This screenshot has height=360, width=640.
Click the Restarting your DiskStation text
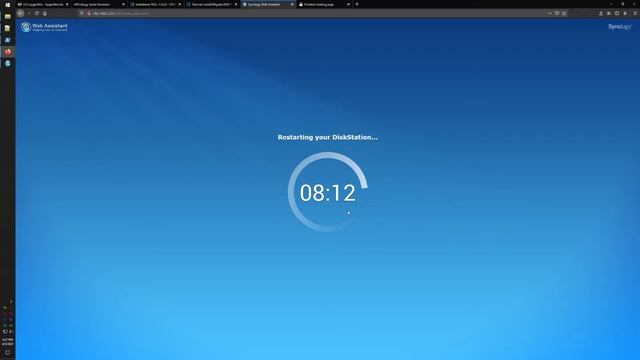click(327, 137)
